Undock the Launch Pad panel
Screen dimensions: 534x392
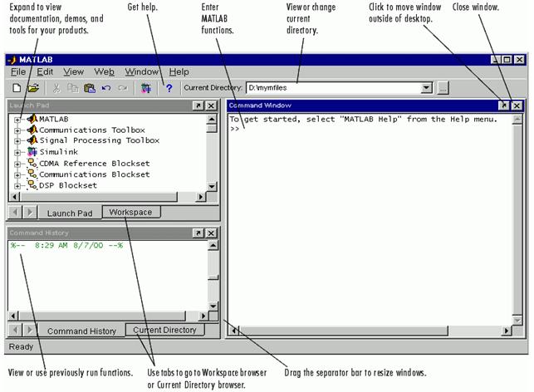click(x=198, y=106)
